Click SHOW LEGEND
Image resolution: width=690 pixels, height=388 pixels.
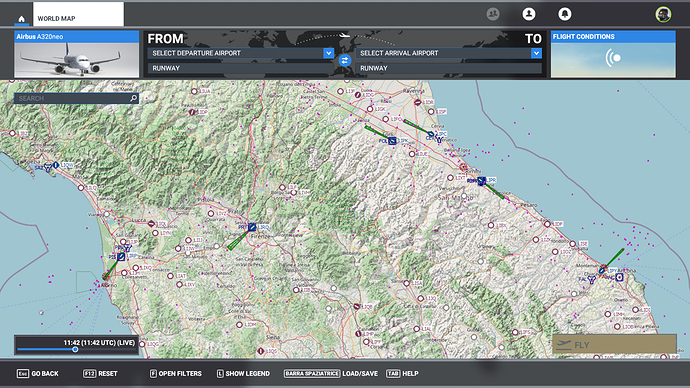243,373
